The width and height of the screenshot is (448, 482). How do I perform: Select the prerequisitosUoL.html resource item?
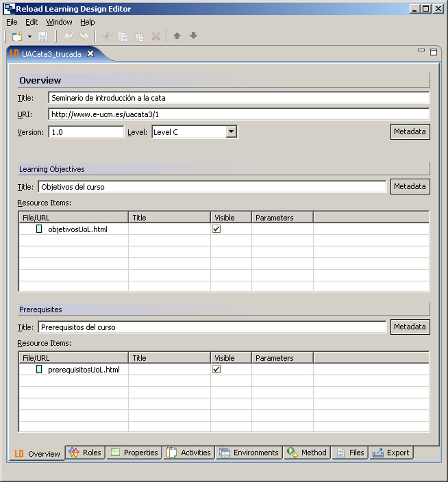click(84, 370)
